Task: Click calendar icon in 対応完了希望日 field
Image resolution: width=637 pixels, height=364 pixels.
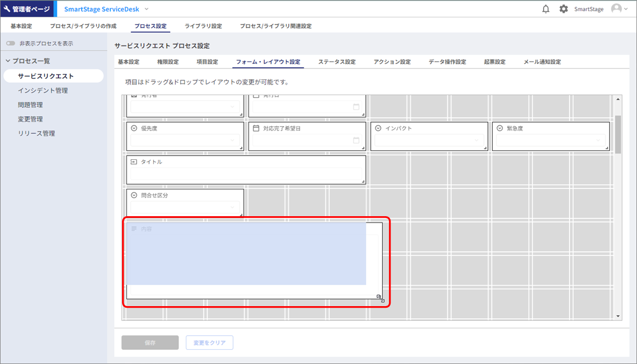Action: [x=356, y=140]
